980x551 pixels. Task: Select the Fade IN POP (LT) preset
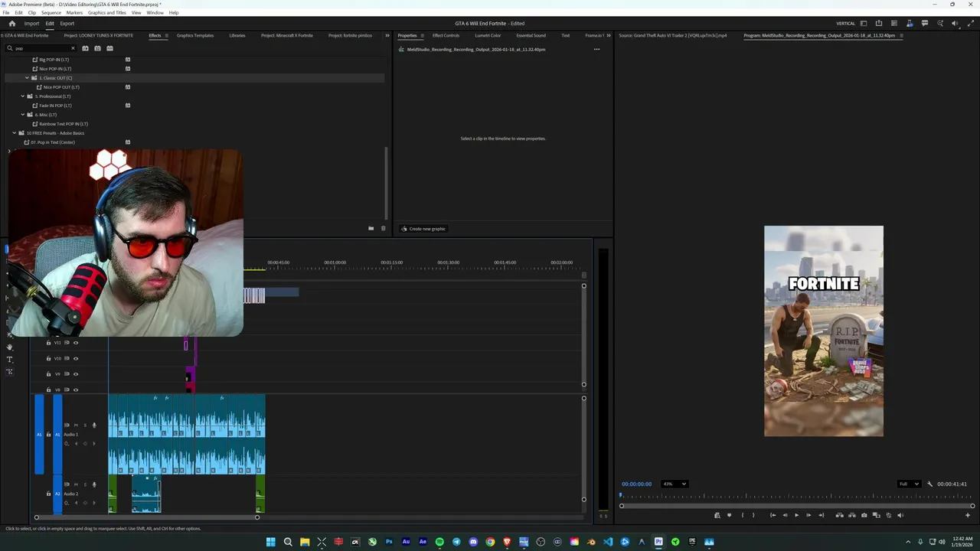coord(55,106)
